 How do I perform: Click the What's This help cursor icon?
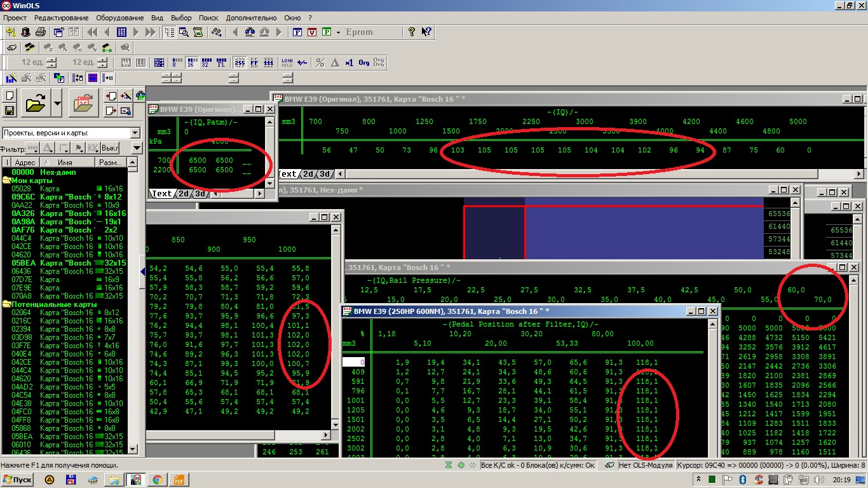pyautogui.click(x=426, y=32)
